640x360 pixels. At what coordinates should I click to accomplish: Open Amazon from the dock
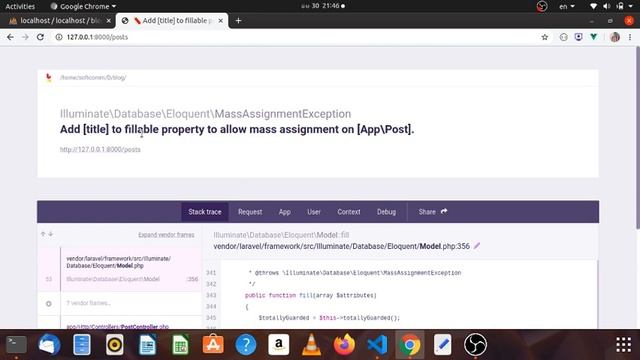point(279,344)
